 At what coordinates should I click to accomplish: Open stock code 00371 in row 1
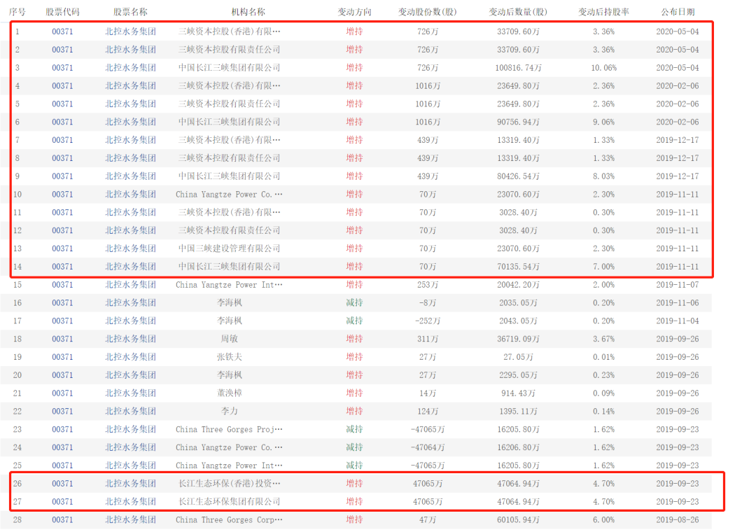click(x=63, y=31)
